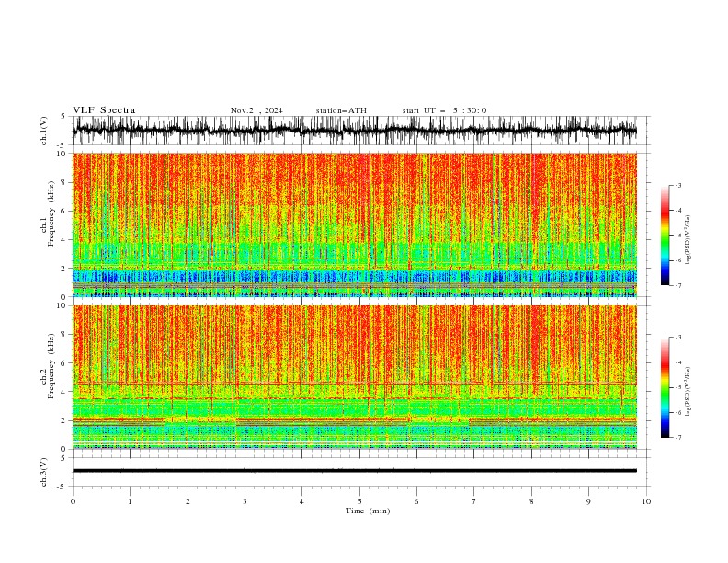Click the ch.1 voltage waveform trace
This screenshot has height=563, width=728.
coord(354,131)
